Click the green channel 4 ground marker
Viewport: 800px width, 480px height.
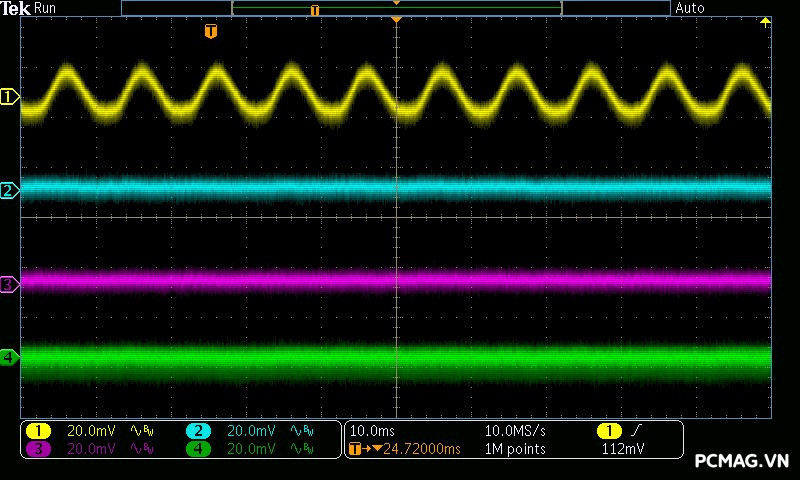click(9, 357)
